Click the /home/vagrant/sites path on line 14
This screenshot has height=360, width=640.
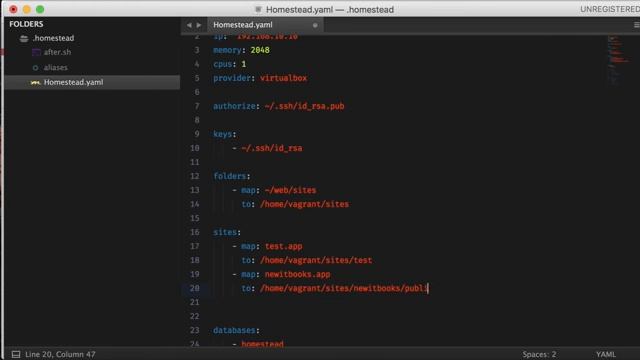(304, 204)
